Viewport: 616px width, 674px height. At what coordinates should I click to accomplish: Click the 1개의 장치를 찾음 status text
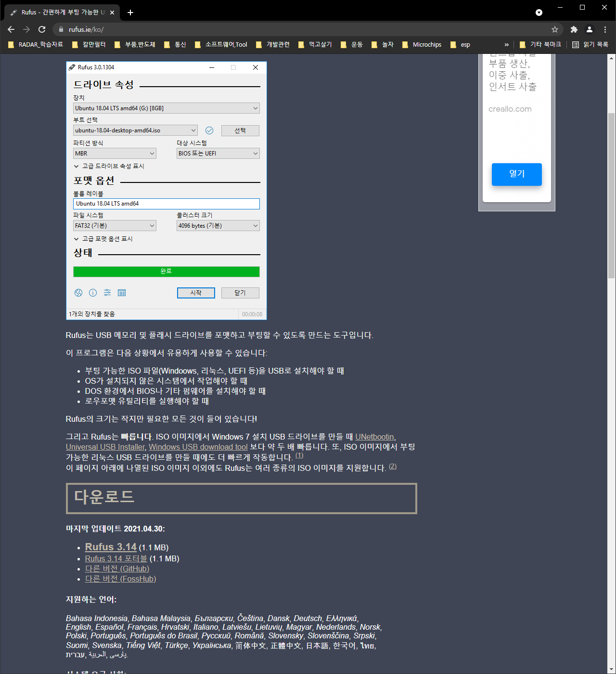point(92,314)
